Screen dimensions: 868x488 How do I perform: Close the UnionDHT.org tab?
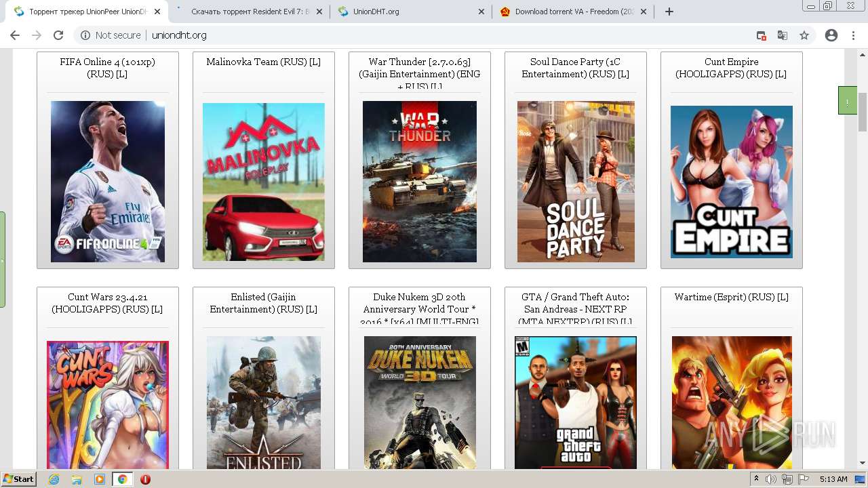tap(481, 12)
